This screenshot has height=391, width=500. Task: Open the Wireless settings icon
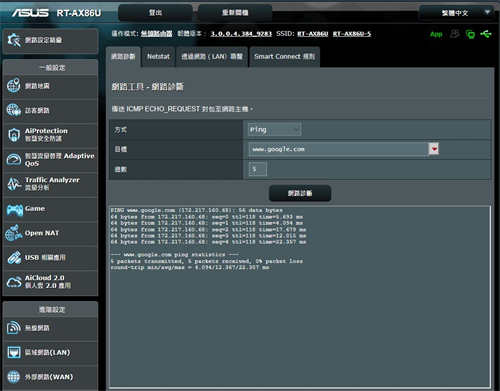14,328
